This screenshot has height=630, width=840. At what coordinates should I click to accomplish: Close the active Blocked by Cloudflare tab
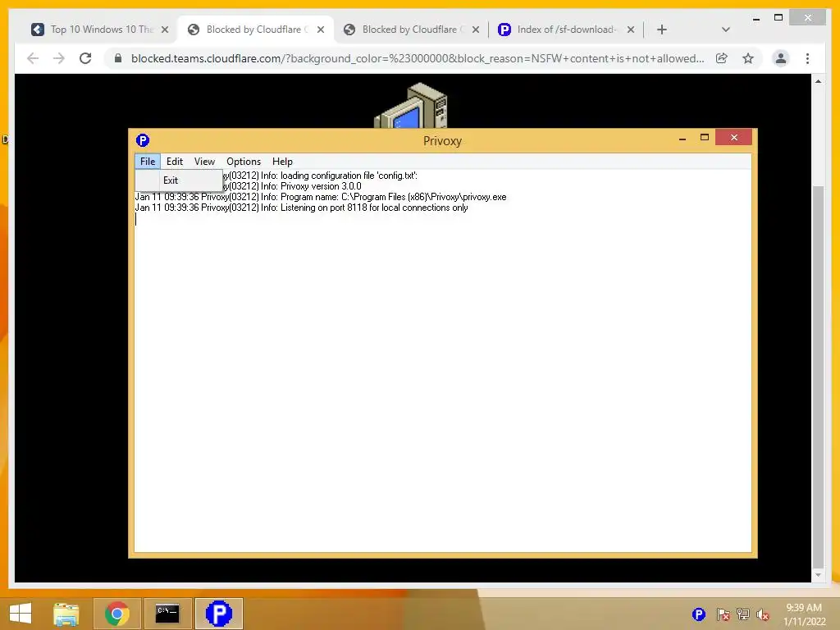(321, 30)
